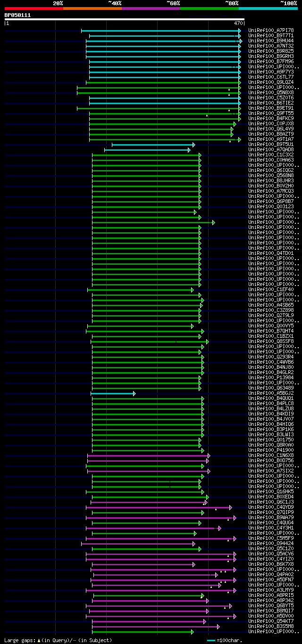Click label UniRef100_B9T5U1
Viewport: 302px width, 644px height.
[271, 144]
